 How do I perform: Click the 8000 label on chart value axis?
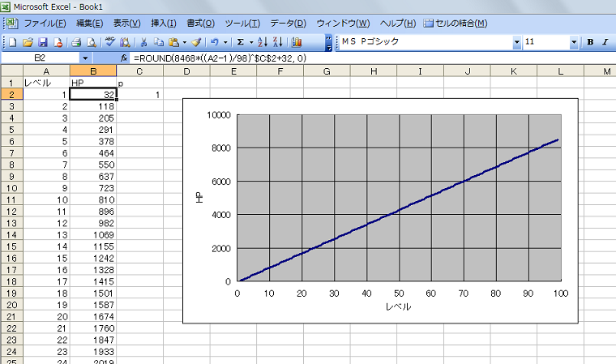[221, 148]
